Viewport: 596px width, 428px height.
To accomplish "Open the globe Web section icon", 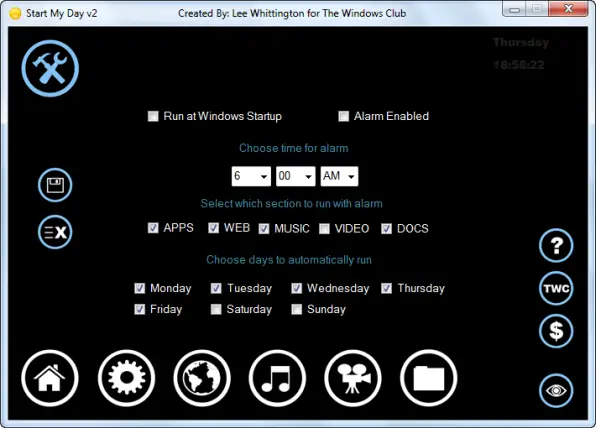I will [202, 378].
